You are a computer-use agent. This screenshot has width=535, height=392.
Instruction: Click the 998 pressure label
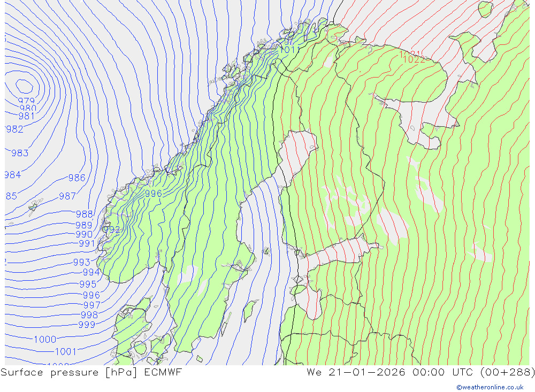89,314
